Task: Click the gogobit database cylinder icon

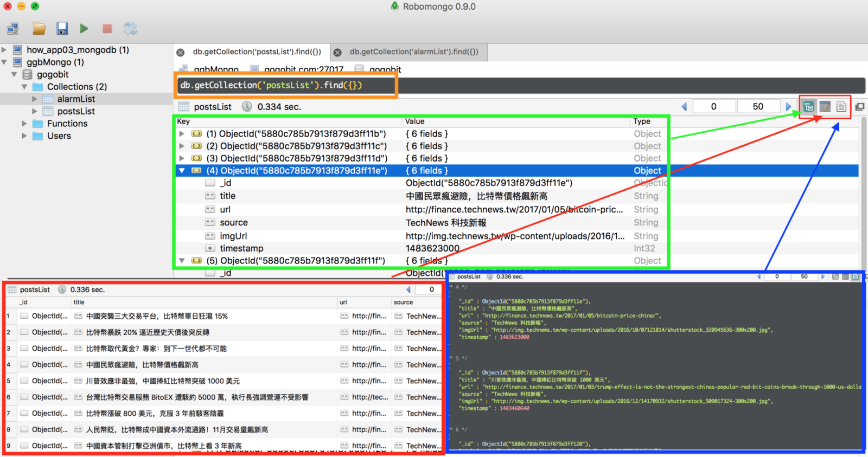Action: 27,74
